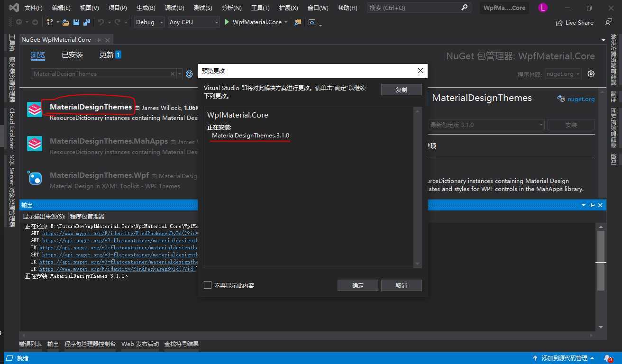Clear the MaterialDesignThemes search box with X
This screenshot has width=622, height=364.
click(x=173, y=74)
